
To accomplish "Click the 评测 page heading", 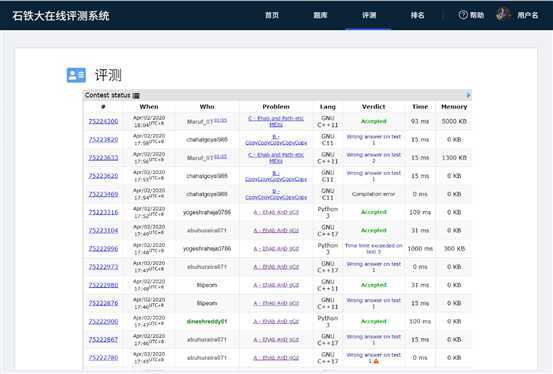I will 108,75.
